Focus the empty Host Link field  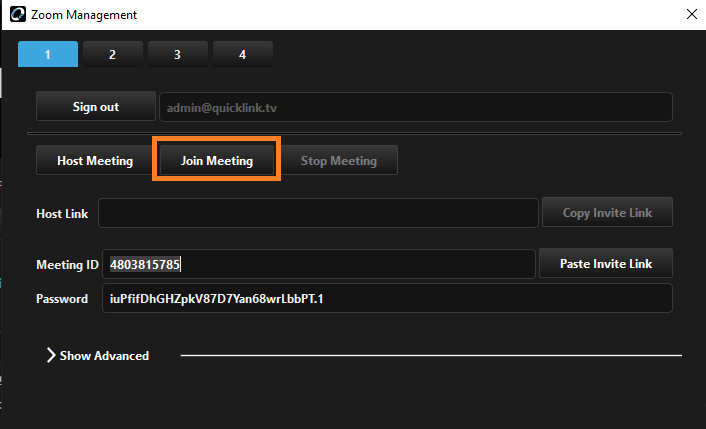click(x=318, y=213)
